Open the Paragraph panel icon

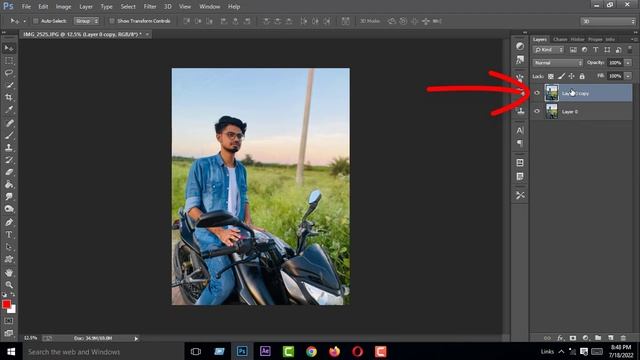click(520, 143)
